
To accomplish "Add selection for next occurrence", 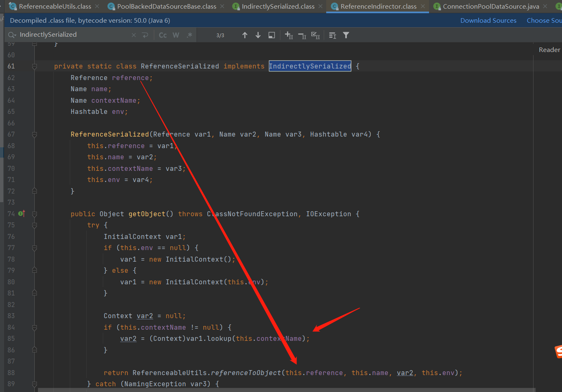I will tap(289, 35).
